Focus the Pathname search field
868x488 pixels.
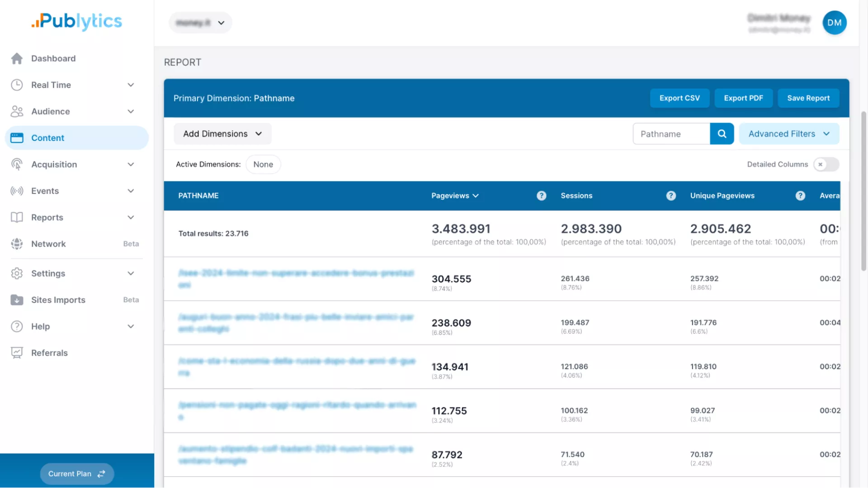click(x=671, y=134)
